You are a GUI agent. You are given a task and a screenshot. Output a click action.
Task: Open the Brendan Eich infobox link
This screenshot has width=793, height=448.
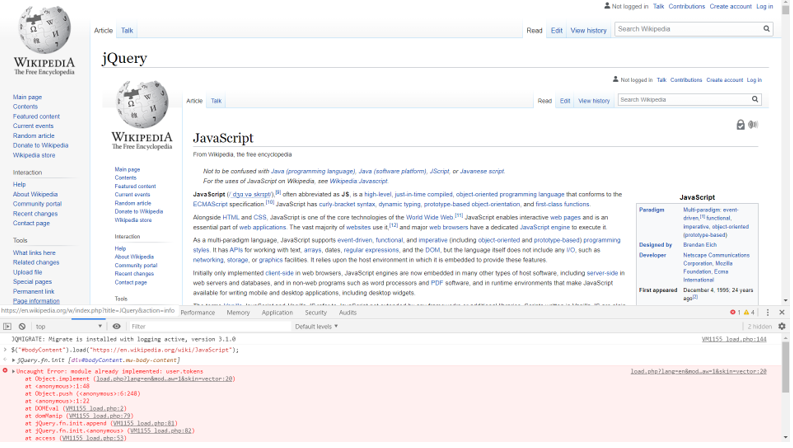(x=702, y=245)
